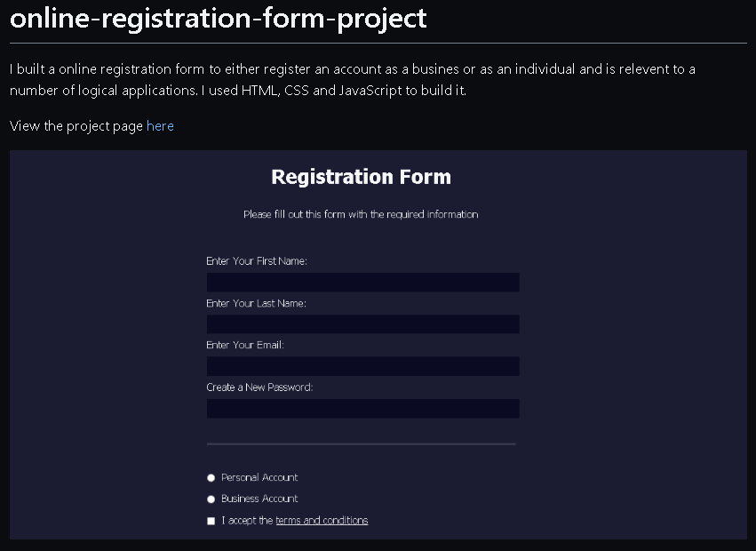Viewport: 756px width, 551px height.
Task: Select the New Password input field
Action: [x=362, y=409]
